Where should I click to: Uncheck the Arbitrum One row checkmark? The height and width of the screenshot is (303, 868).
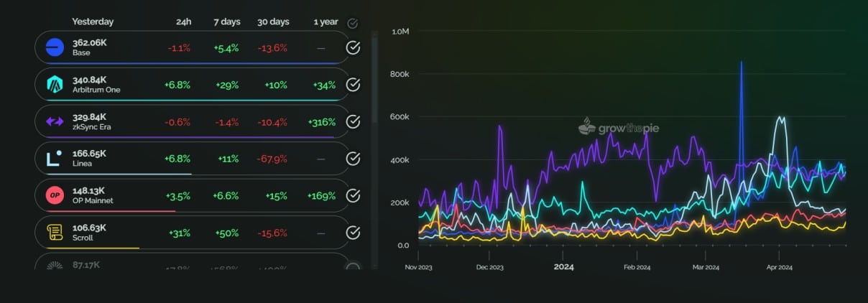(353, 85)
